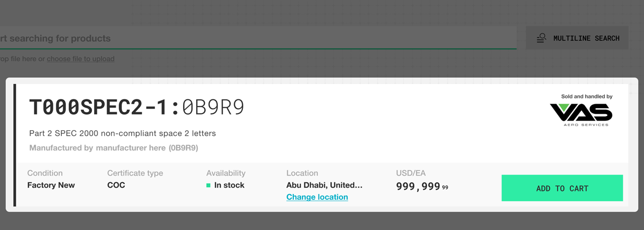The width and height of the screenshot is (644, 230).
Task: Open the MULTILINE SEARCH button
Action: pyautogui.click(x=577, y=38)
